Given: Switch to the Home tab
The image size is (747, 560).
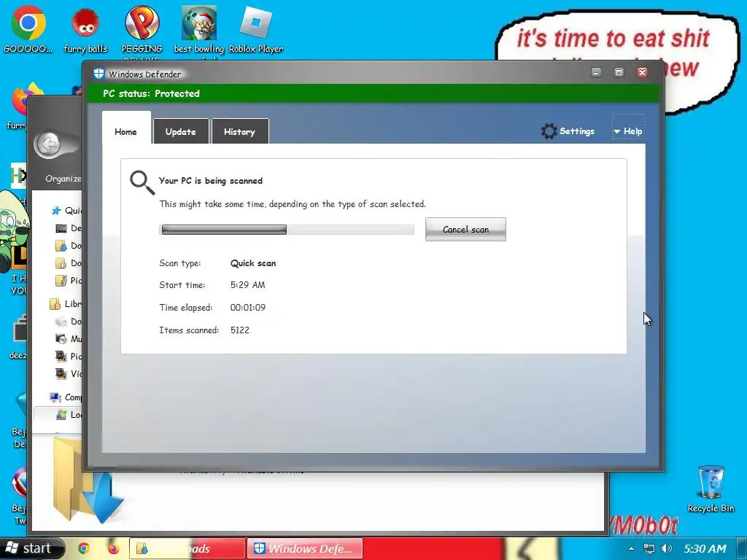Looking at the screenshot, I should [x=125, y=132].
